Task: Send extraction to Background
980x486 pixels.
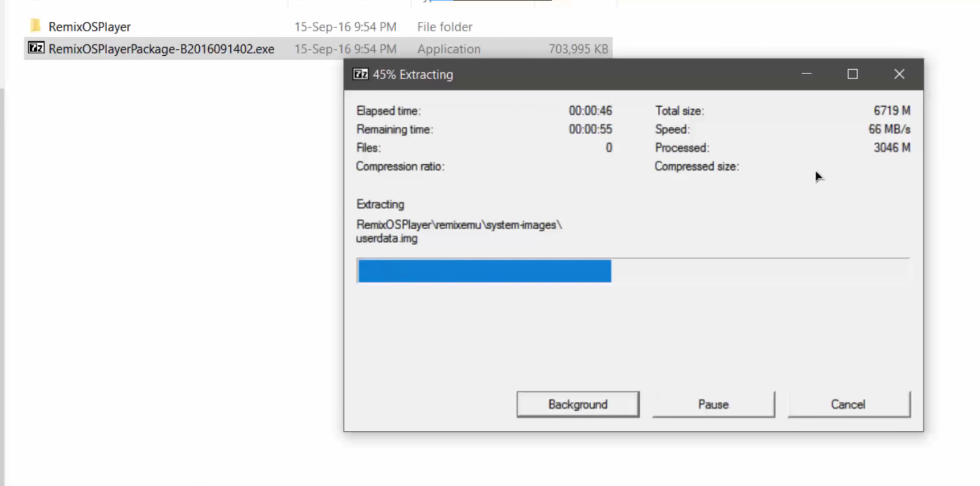Action: tap(578, 404)
